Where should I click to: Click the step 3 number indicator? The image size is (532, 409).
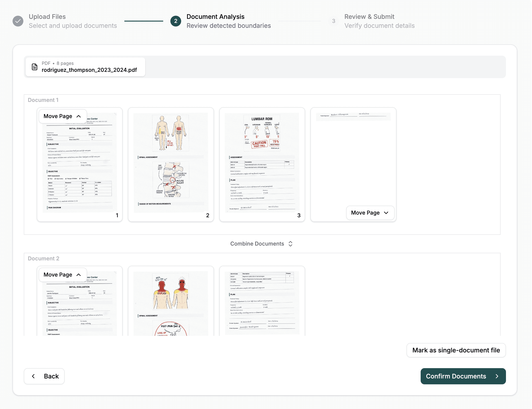click(x=334, y=21)
